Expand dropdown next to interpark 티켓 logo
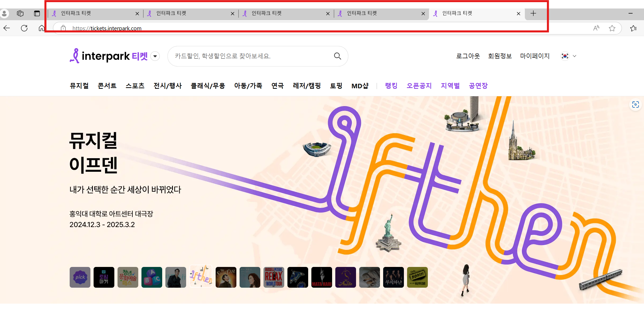The image size is (644, 314). point(155,56)
